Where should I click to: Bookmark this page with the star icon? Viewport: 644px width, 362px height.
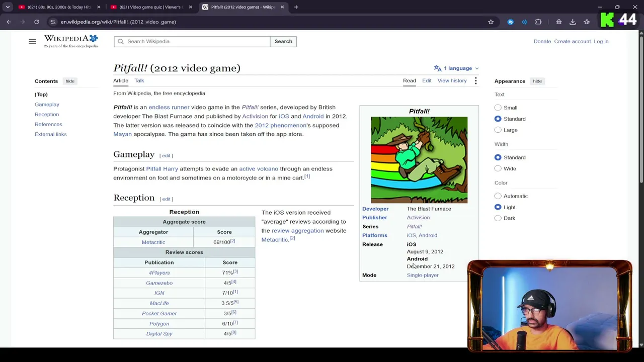[491, 22]
